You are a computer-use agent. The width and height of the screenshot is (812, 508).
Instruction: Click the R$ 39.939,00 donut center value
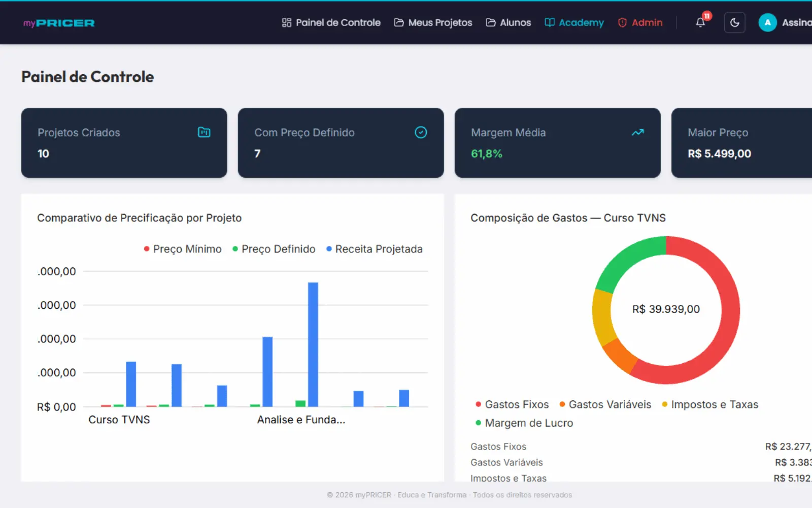[x=666, y=309]
